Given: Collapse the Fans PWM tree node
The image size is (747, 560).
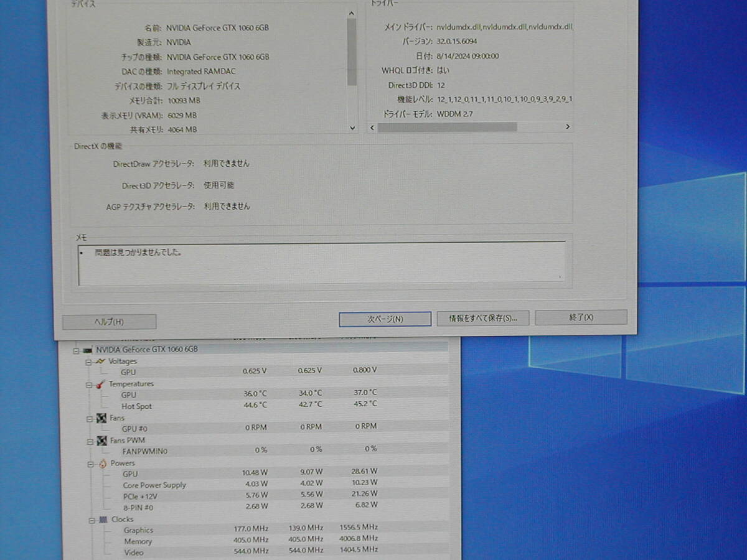Looking at the screenshot, I should (89, 441).
